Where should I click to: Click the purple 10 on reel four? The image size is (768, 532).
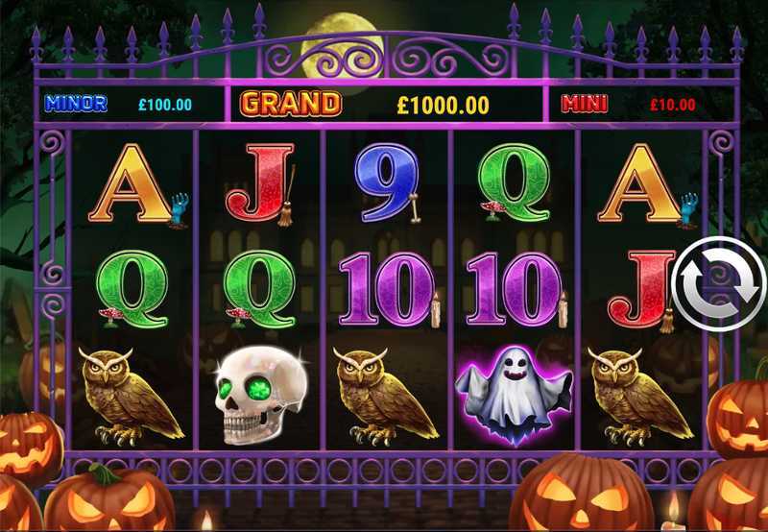[x=516, y=289]
